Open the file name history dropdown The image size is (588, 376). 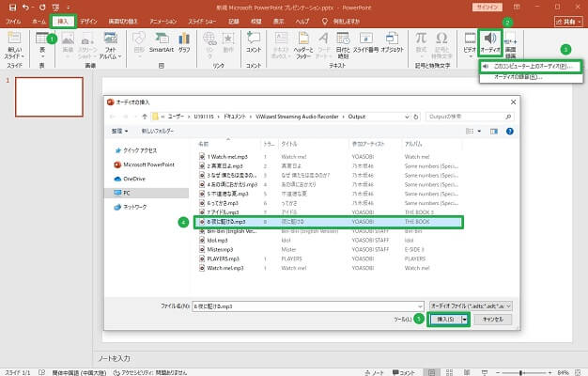420,306
